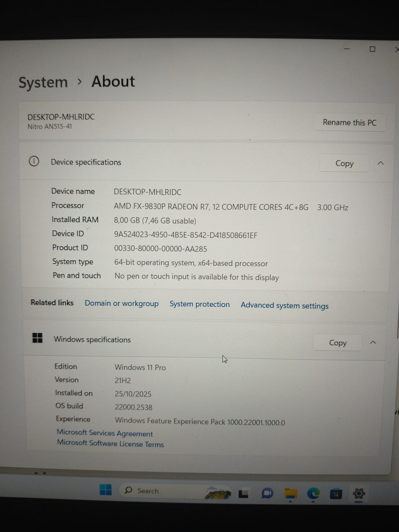The image size is (399, 532).
Task: Collapse the Device specifications section
Action: point(380,163)
